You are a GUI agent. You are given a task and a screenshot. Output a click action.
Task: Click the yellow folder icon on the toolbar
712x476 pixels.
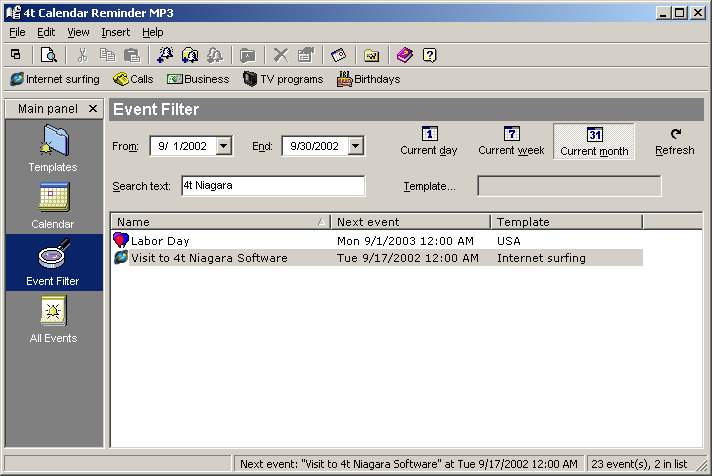(x=371, y=55)
